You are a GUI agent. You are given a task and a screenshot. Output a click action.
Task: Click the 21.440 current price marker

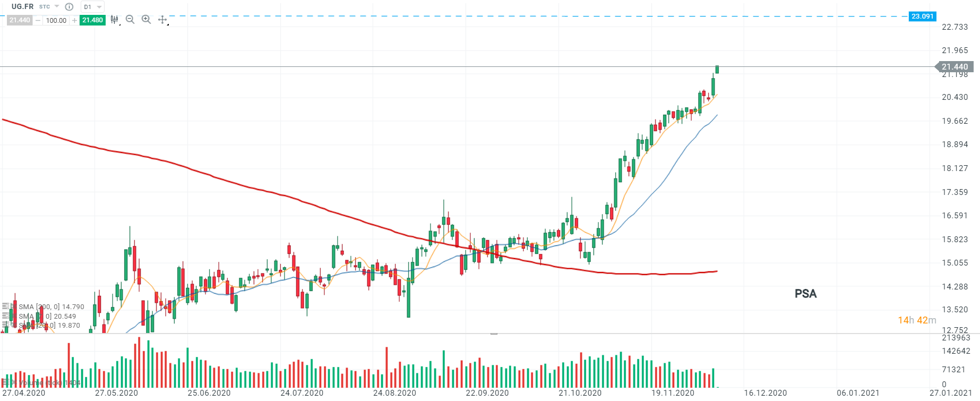(x=954, y=67)
